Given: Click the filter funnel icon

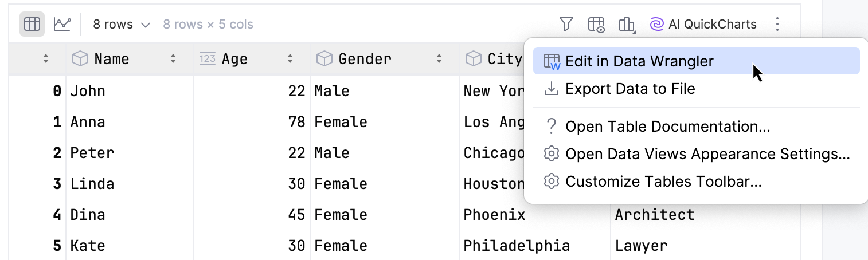Looking at the screenshot, I should [566, 24].
